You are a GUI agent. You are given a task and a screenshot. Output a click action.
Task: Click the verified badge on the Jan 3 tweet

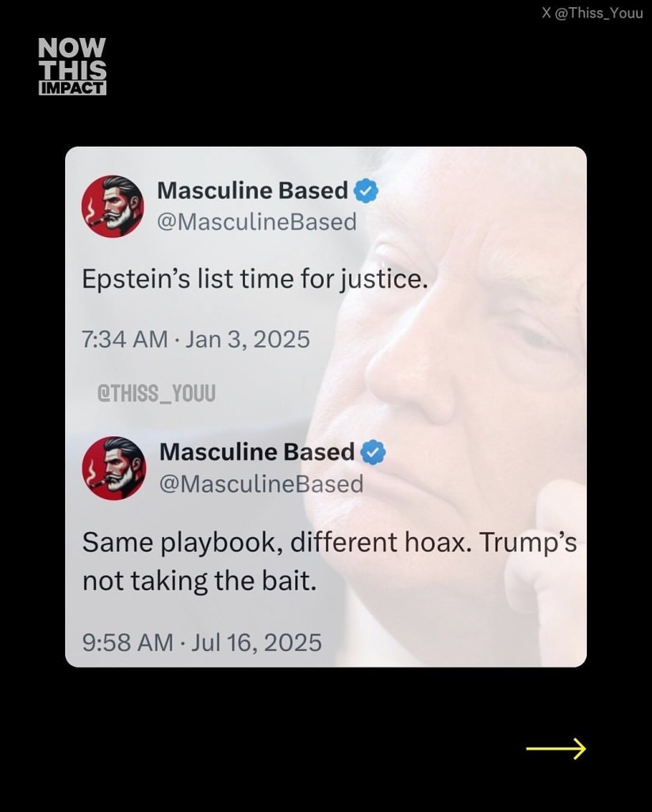click(x=366, y=191)
